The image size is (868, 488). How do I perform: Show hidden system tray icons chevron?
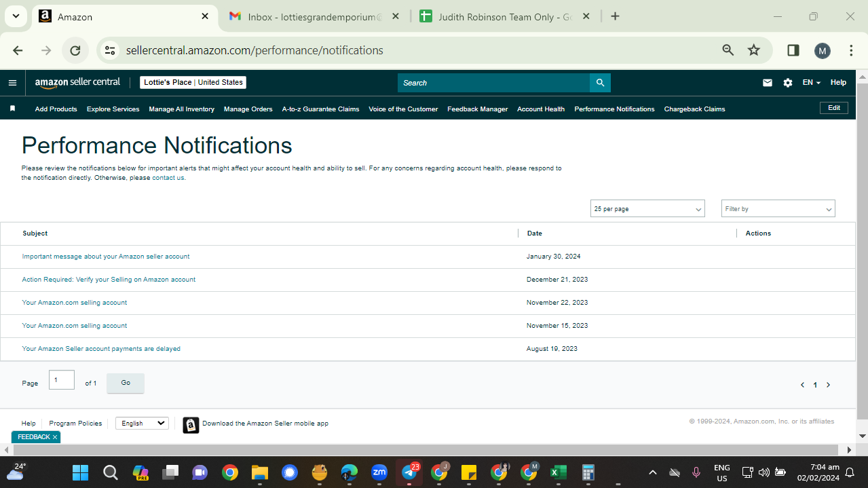click(653, 472)
